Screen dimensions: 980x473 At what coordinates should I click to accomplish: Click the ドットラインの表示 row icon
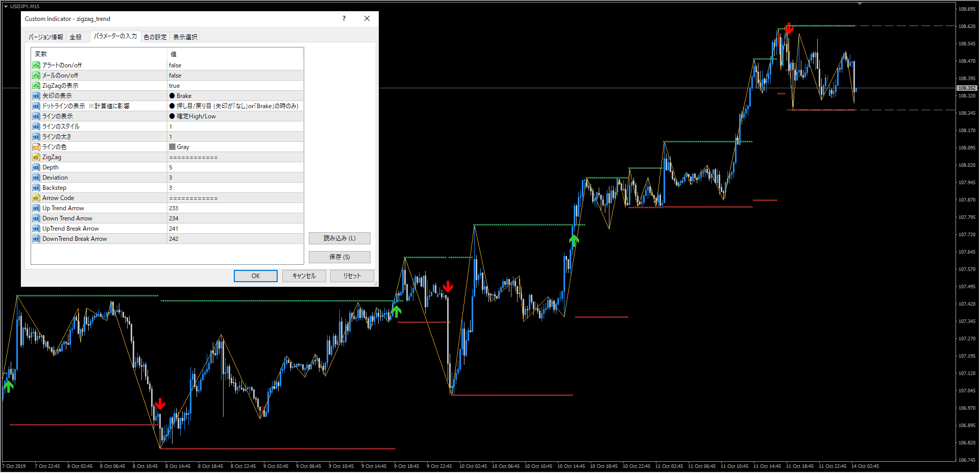coord(36,106)
